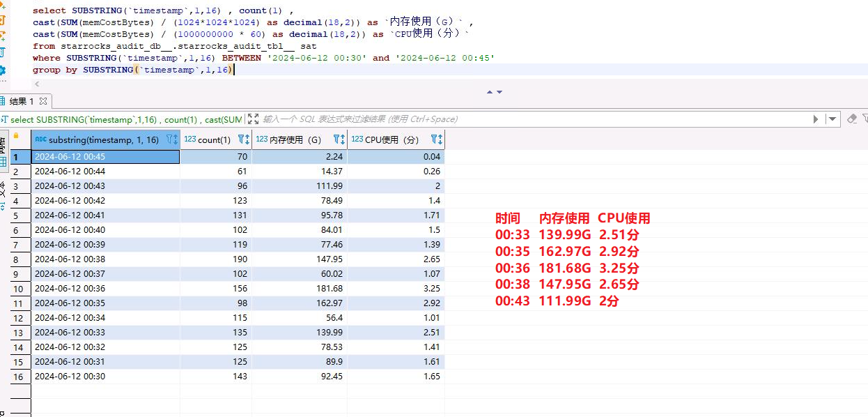Screen dimensions: 868x417
Task: Click the upward panel maximize arrow
Action: (x=490, y=92)
